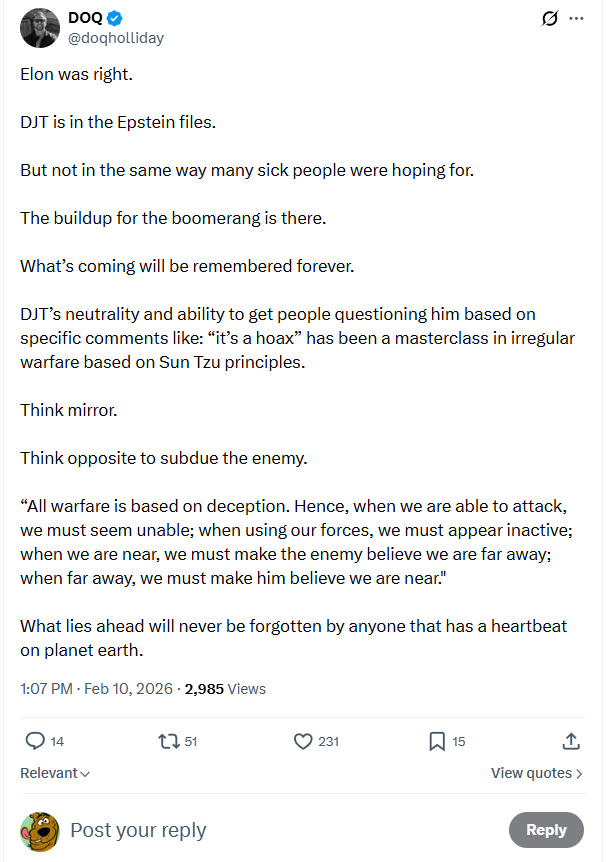Click the reply speech bubble icon
Viewport: 606px width, 862px height.
(x=35, y=741)
